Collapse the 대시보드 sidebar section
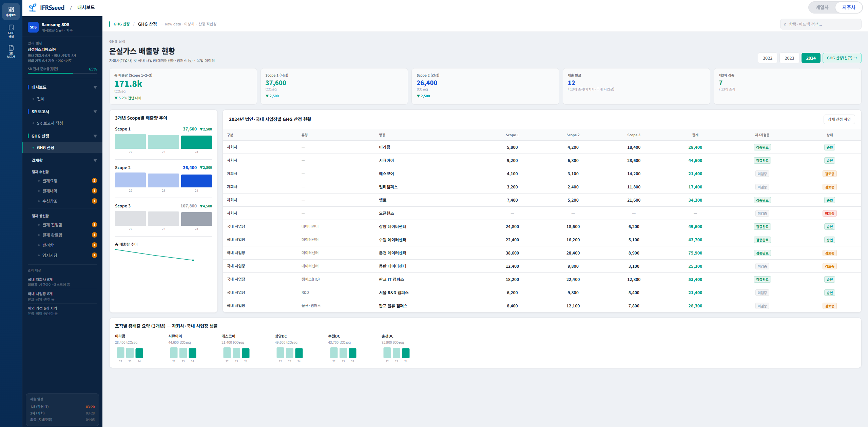Viewport: 868px width, 427px height. [x=95, y=87]
